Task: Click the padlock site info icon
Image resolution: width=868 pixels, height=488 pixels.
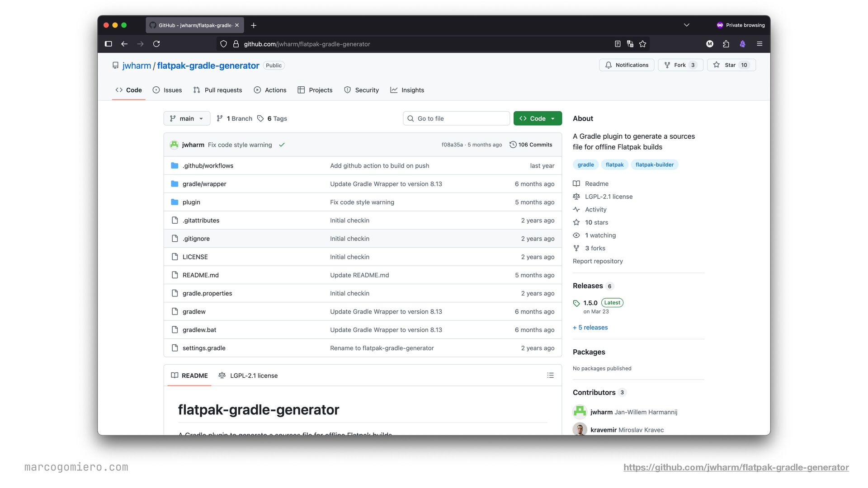Action: click(x=236, y=44)
